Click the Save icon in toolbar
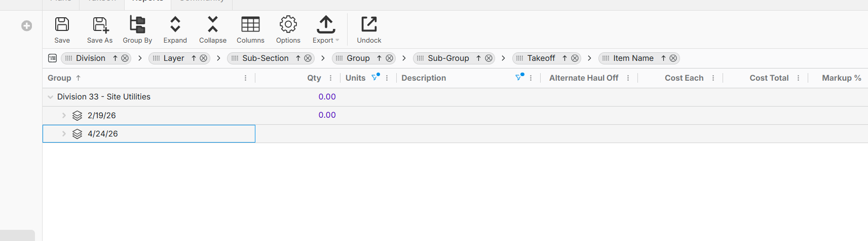868x241 pixels. (x=62, y=24)
